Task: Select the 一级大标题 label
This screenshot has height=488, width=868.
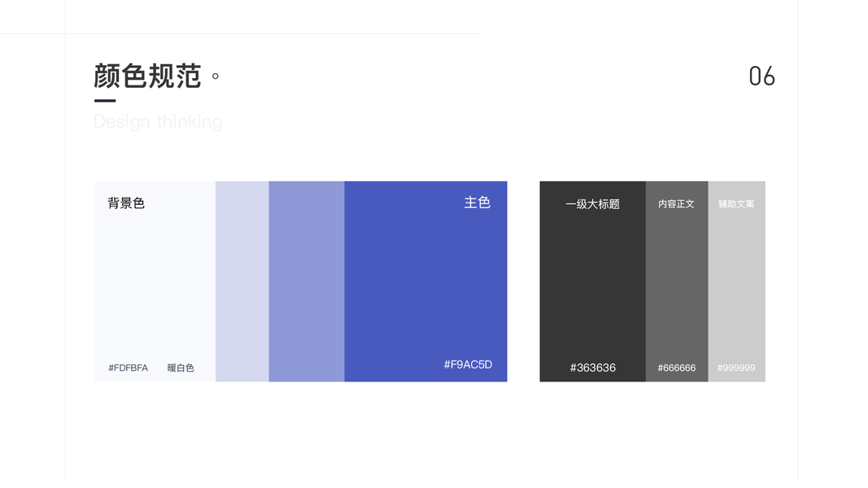Action: coord(592,204)
